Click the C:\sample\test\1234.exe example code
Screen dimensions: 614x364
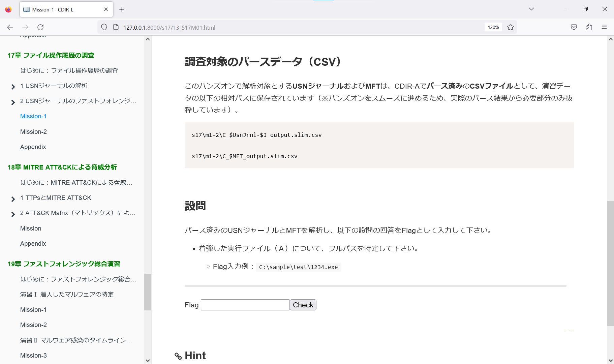click(298, 267)
